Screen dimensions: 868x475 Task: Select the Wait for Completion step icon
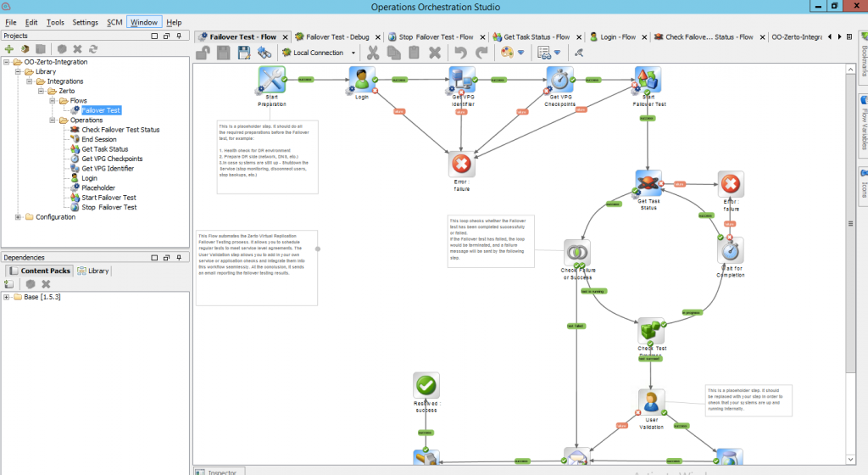point(730,250)
